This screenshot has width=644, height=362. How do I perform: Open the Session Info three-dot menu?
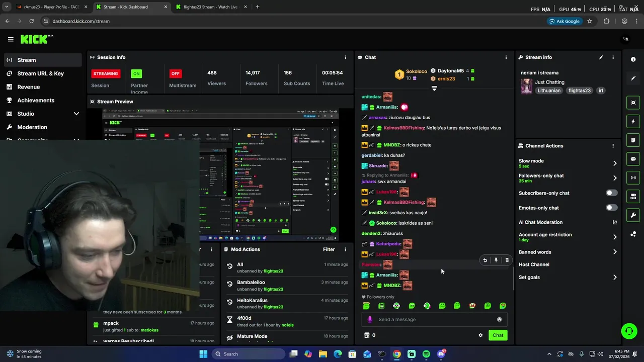click(345, 57)
